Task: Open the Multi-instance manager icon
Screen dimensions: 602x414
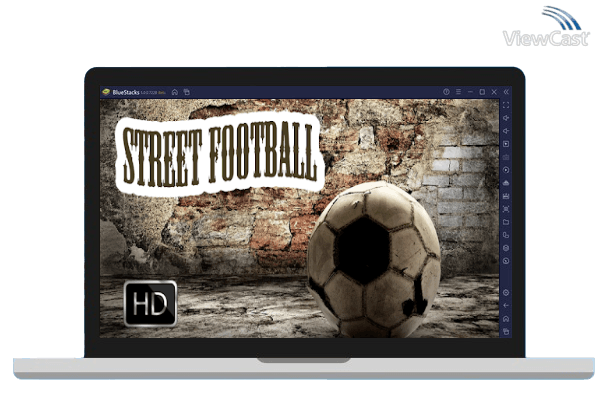Action: 506,235
